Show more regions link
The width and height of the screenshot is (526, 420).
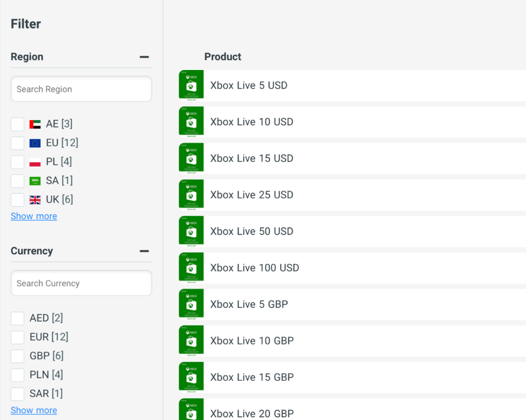pyautogui.click(x=34, y=216)
